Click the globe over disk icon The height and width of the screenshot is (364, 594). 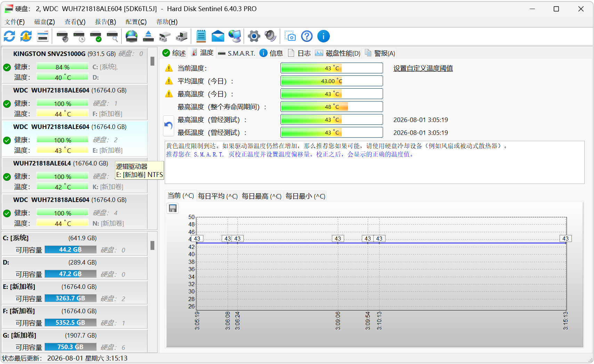[x=132, y=36]
